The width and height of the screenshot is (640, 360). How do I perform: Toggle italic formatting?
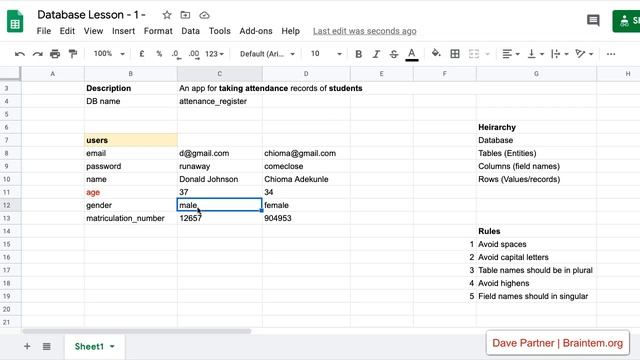coord(376,54)
